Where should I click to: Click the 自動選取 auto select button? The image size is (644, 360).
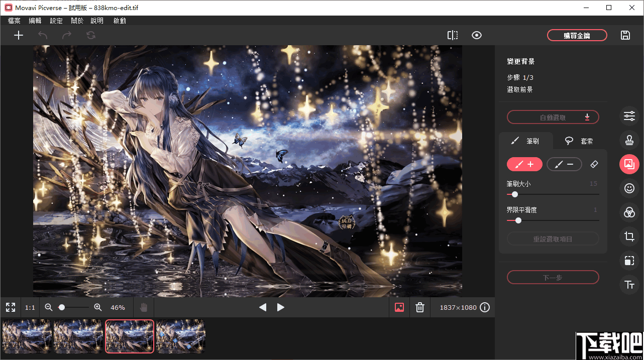pyautogui.click(x=553, y=117)
